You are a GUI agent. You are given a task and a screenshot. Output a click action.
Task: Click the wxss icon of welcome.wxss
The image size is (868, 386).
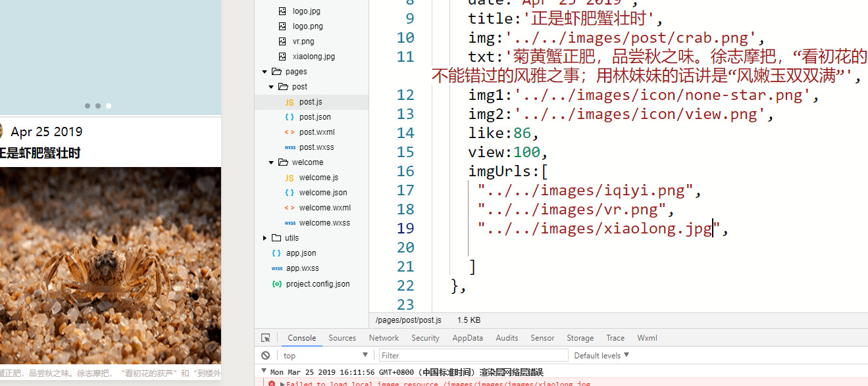pyautogui.click(x=289, y=223)
